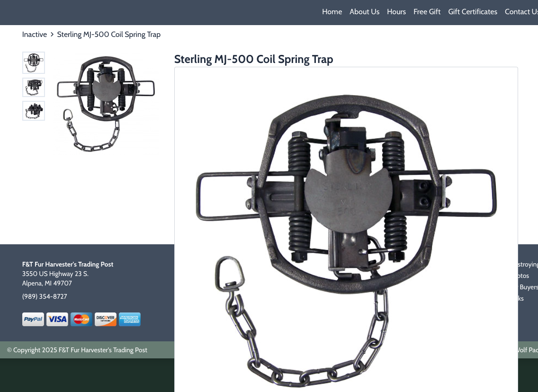The width and height of the screenshot is (538, 392).
Task: Click the American Express card icon
Action: [130, 319]
